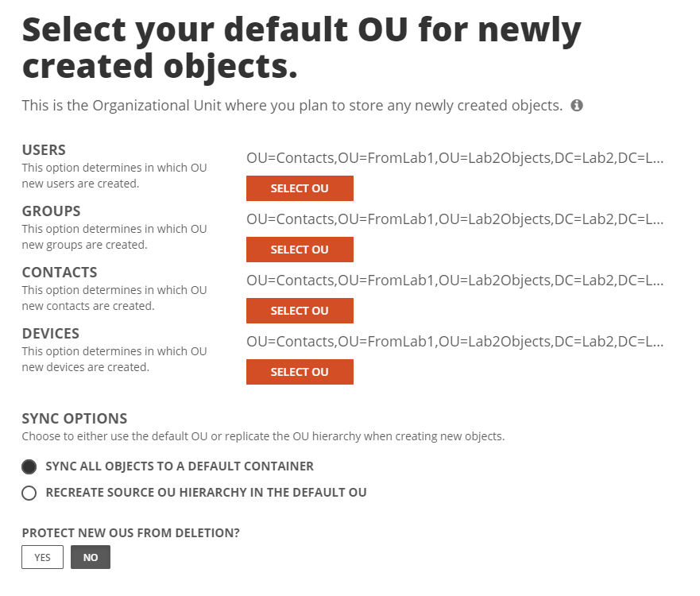700x596 pixels.
Task: Click the Devices OU path text
Action: coord(454,342)
